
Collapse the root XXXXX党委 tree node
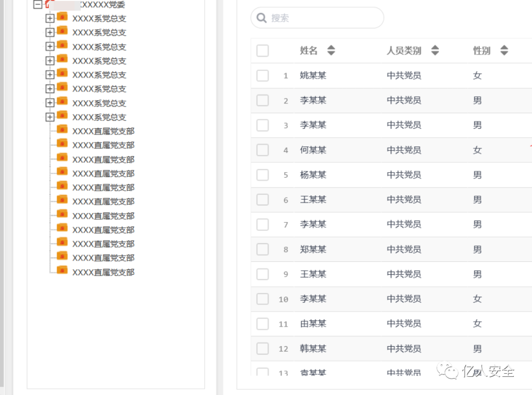click(37, 5)
